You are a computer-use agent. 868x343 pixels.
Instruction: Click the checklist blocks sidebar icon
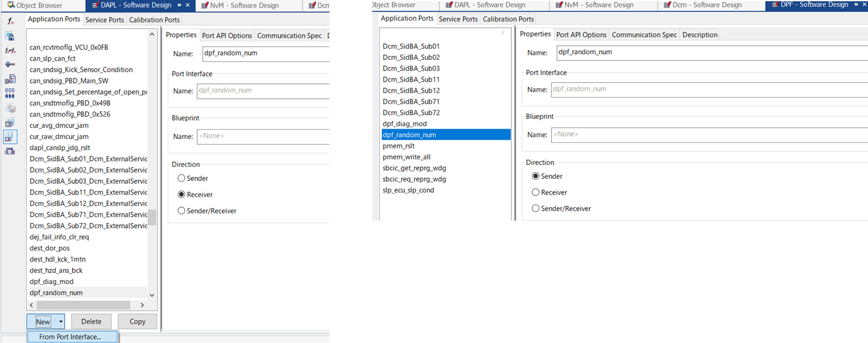[10, 79]
